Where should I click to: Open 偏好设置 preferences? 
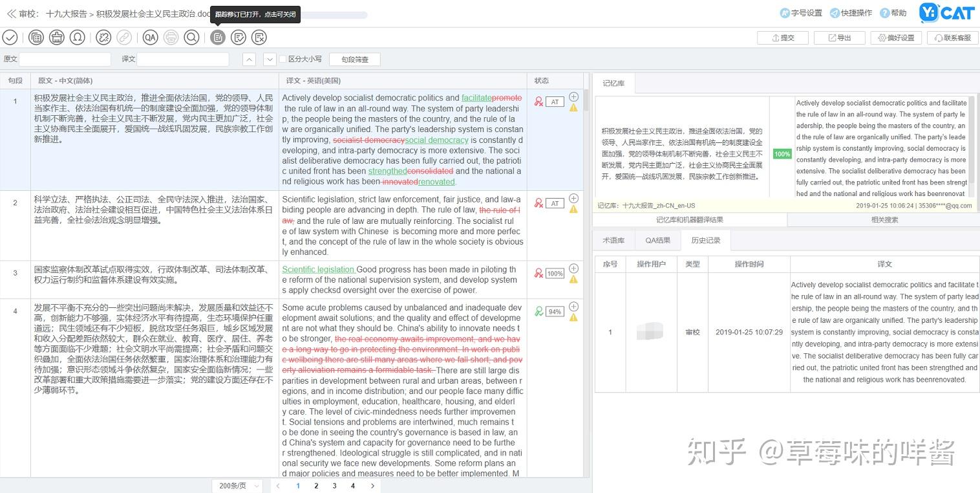895,38
